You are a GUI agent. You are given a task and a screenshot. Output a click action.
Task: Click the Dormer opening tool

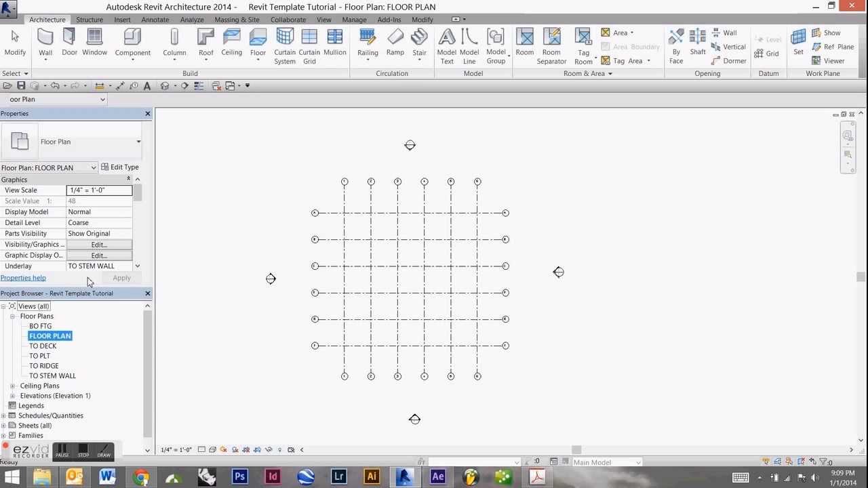click(729, 61)
